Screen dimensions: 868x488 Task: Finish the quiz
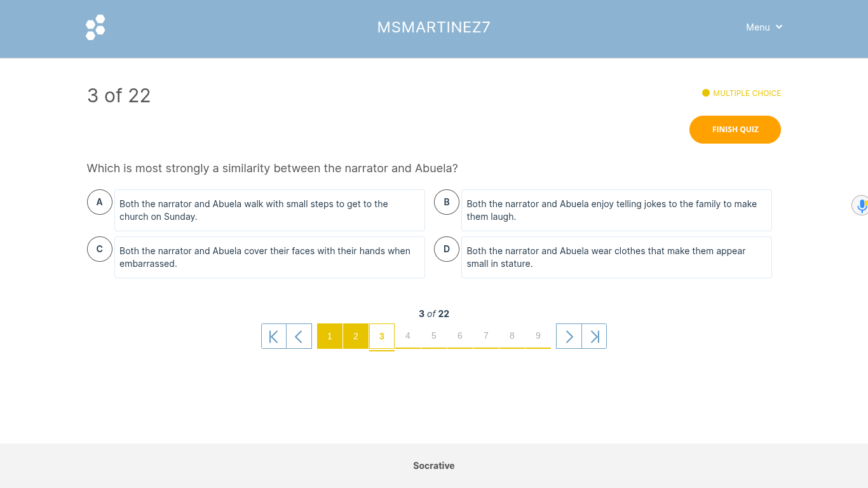735,130
